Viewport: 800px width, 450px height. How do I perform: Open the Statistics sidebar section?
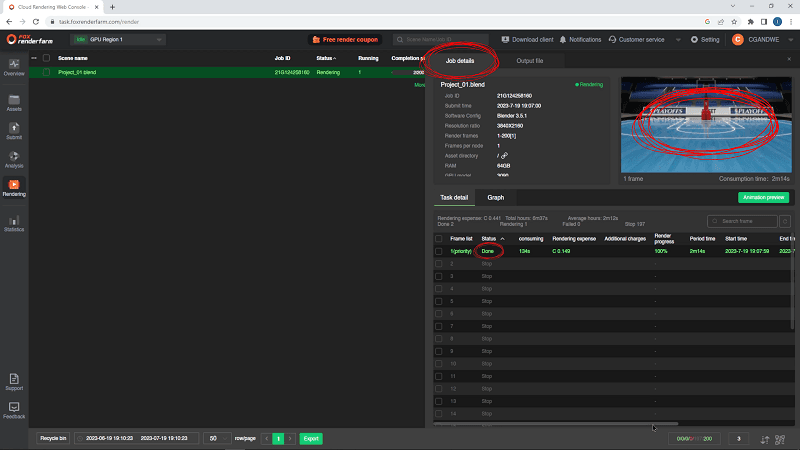point(14,223)
